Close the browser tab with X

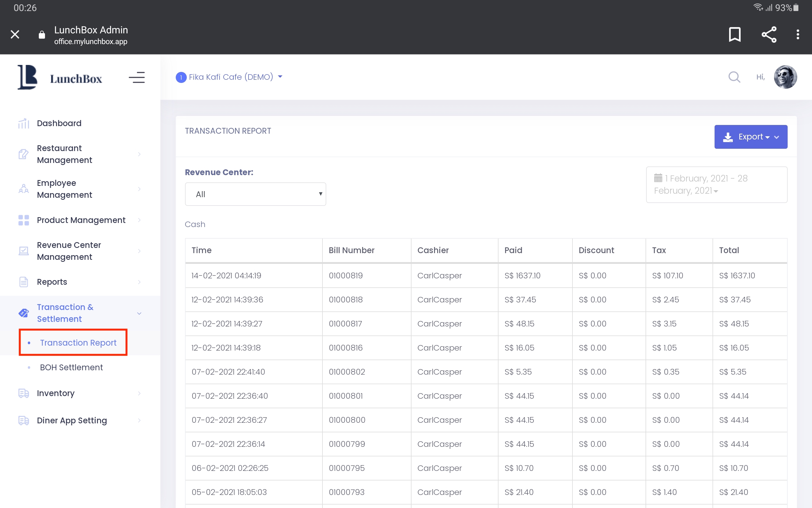(x=15, y=34)
